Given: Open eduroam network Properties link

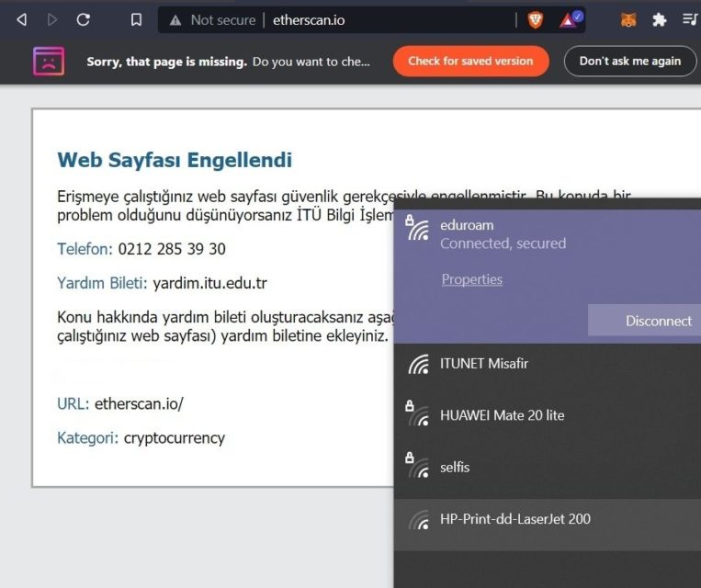Looking at the screenshot, I should coord(471,279).
